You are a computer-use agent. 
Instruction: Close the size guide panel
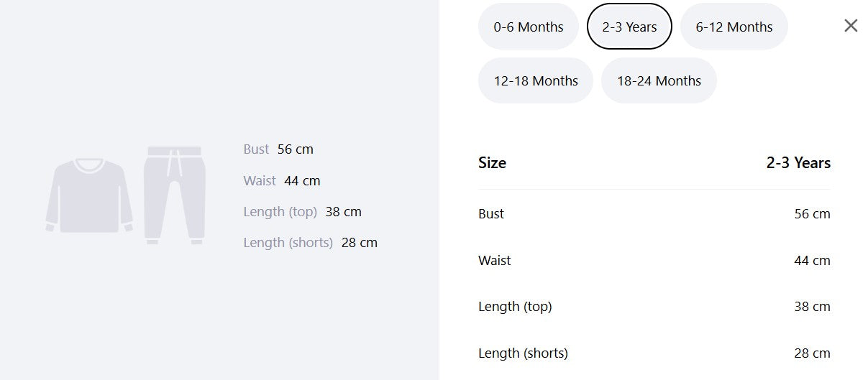coord(851,26)
